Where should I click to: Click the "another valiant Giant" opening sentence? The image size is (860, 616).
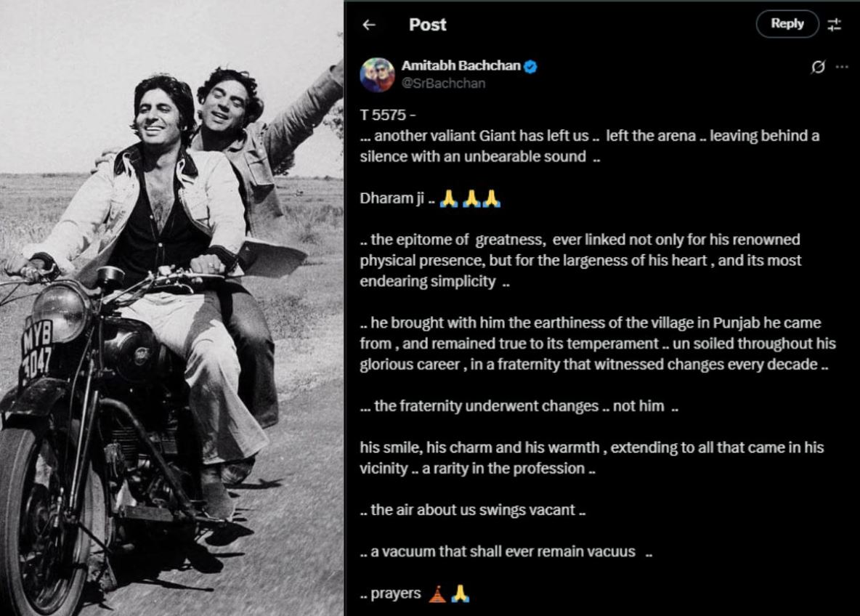589,146
